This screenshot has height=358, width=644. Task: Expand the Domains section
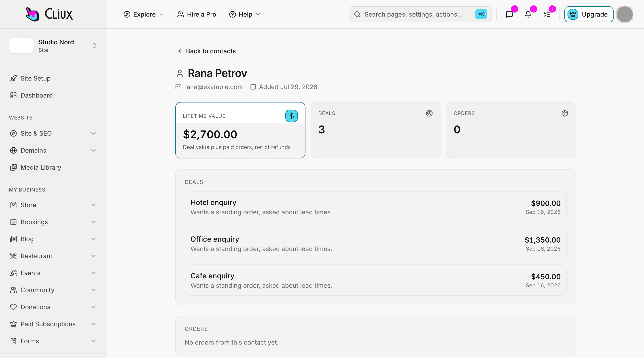click(53, 150)
